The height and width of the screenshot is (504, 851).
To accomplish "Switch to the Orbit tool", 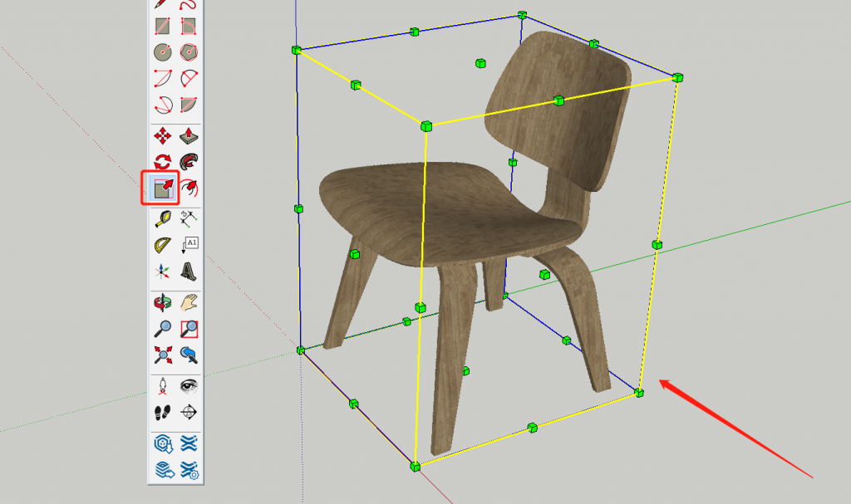I will pos(162,303).
